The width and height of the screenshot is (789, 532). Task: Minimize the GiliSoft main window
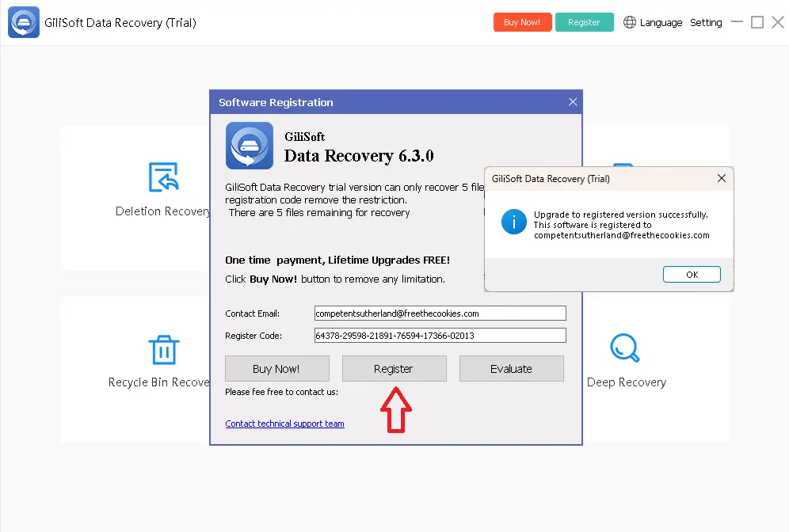736,22
